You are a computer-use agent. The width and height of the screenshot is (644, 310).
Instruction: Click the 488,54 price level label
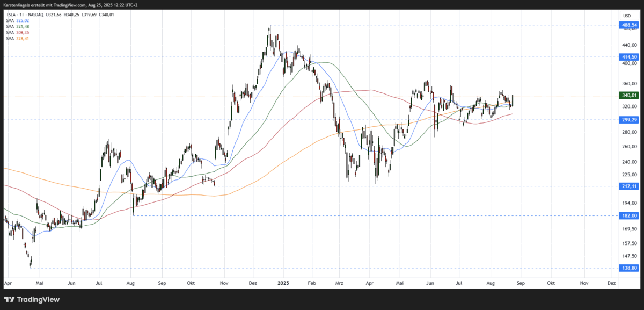click(x=628, y=25)
